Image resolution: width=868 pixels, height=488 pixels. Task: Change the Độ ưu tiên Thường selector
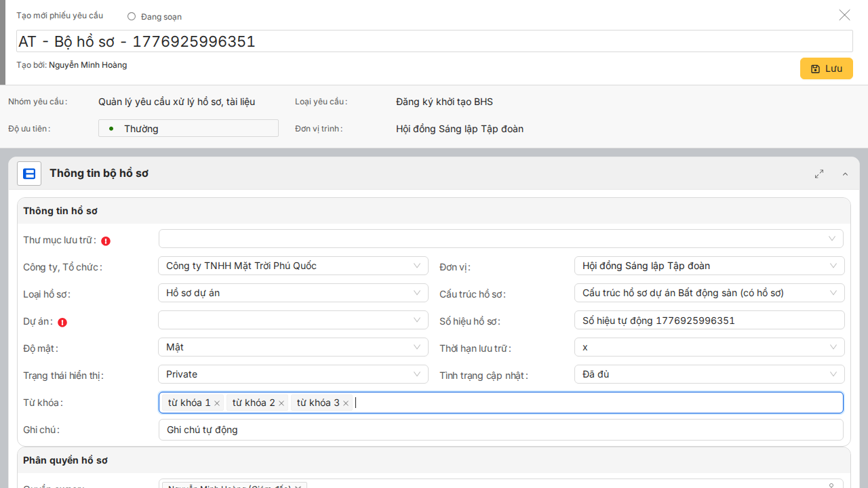(x=188, y=129)
